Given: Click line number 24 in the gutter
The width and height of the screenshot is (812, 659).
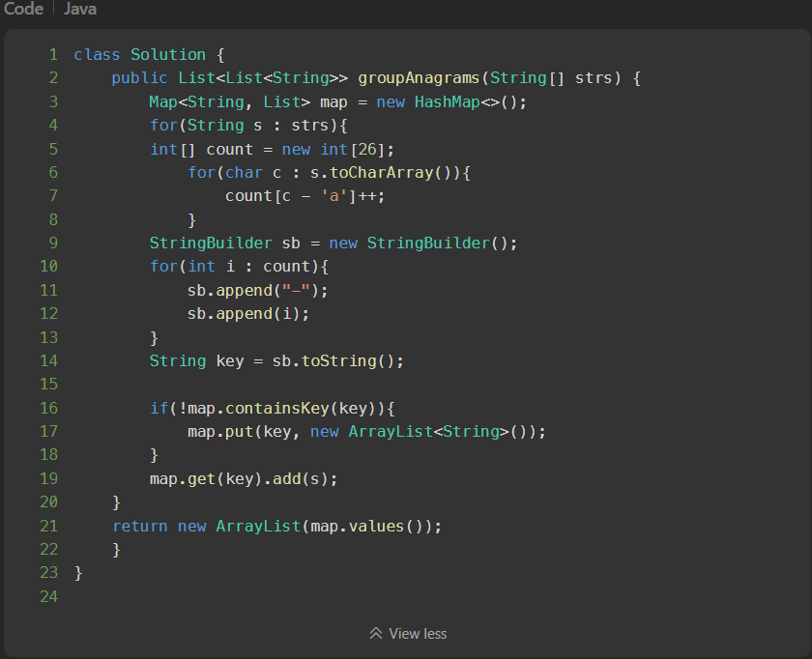Looking at the screenshot, I should click(48, 596).
